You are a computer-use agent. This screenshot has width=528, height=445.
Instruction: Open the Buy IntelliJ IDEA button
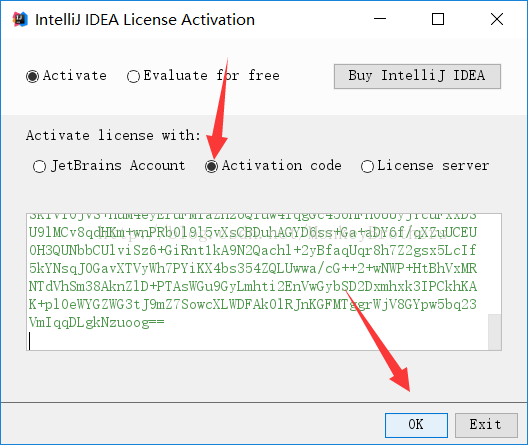pyautogui.click(x=417, y=76)
